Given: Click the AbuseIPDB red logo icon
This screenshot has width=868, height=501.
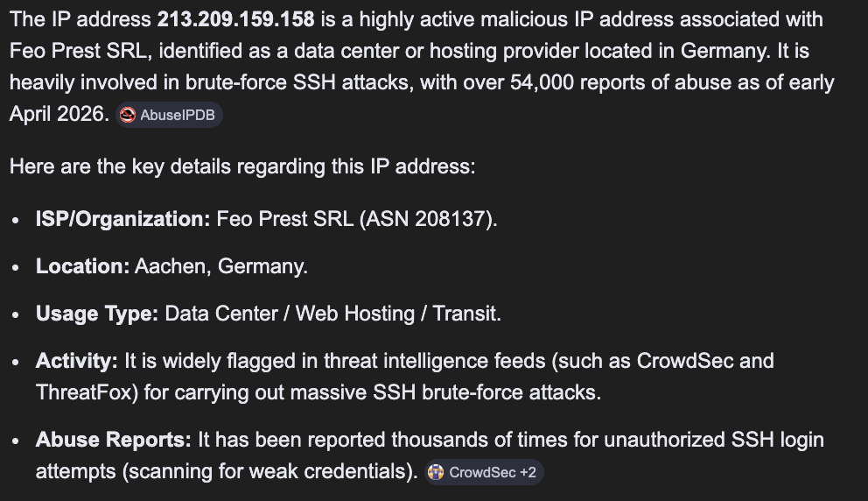Looking at the screenshot, I should point(128,115).
